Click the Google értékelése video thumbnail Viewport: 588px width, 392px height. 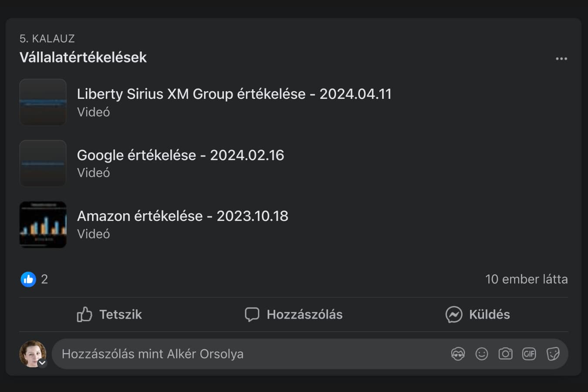point(43,163)
